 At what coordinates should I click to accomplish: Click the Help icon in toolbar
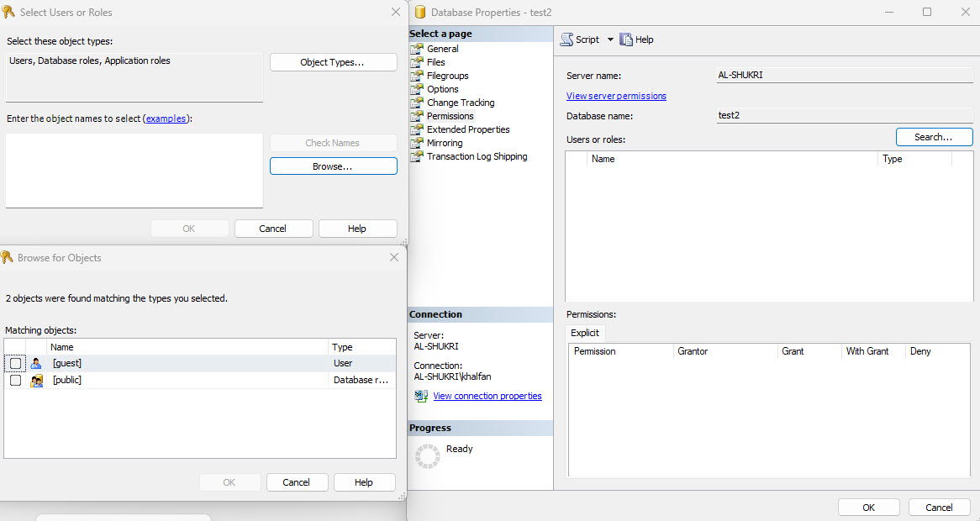(626, 39)
